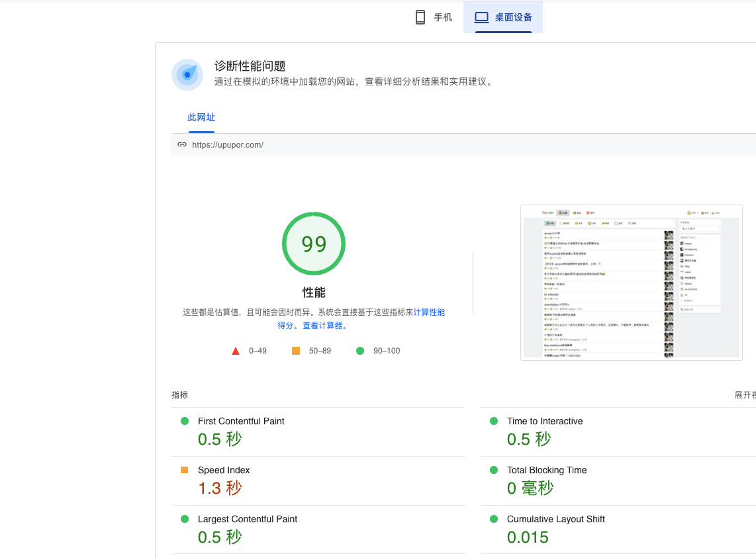Viewport: 756px width, 558px height.
Task: Expand the Cumulative Layout Shift metric
Action: coord(555,520)
